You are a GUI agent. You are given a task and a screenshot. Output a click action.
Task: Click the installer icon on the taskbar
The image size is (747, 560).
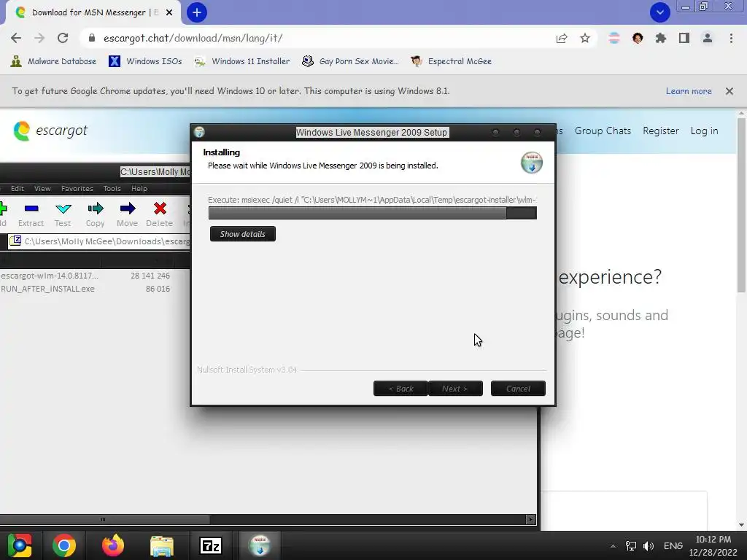[x=260, y=545]
